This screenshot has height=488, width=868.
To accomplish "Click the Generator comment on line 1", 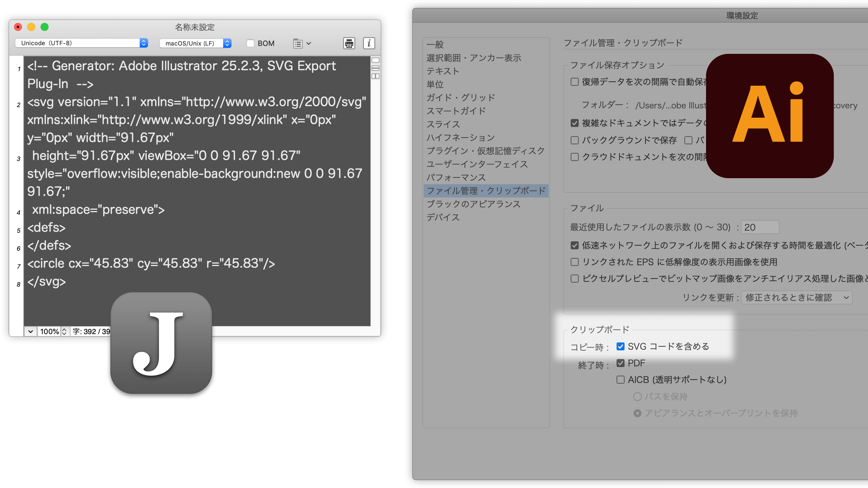I will tap(182, 75).
